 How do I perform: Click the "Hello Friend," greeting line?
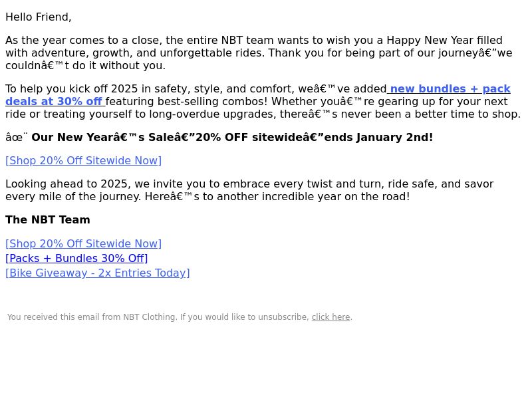point(39,17)
